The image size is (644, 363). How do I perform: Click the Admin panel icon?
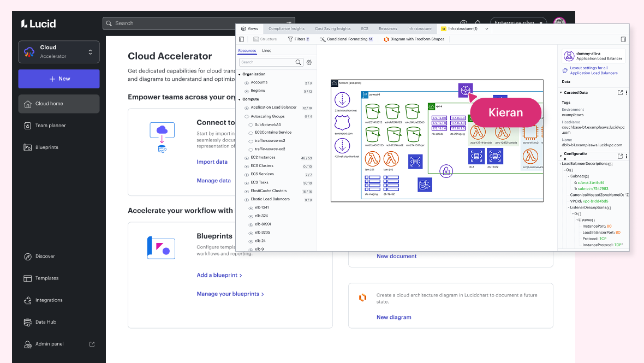coord(27,344)
